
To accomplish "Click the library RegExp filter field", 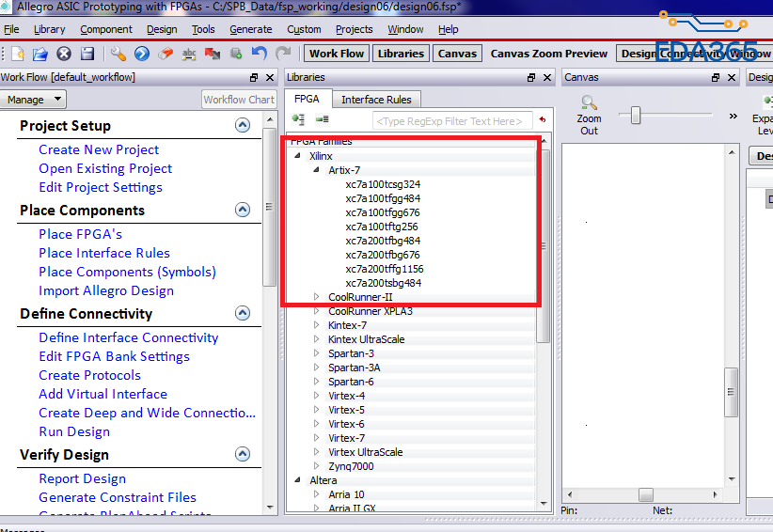I will point(452,121).
